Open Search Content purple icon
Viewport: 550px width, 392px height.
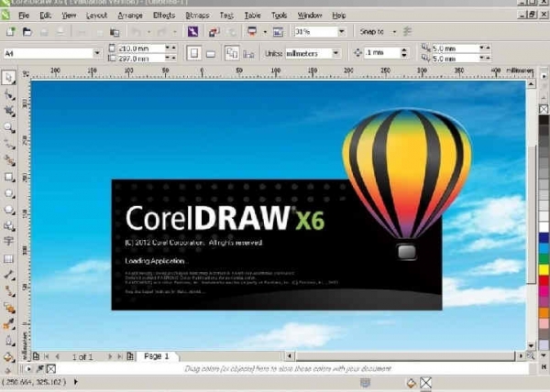[x=192, y=31]
